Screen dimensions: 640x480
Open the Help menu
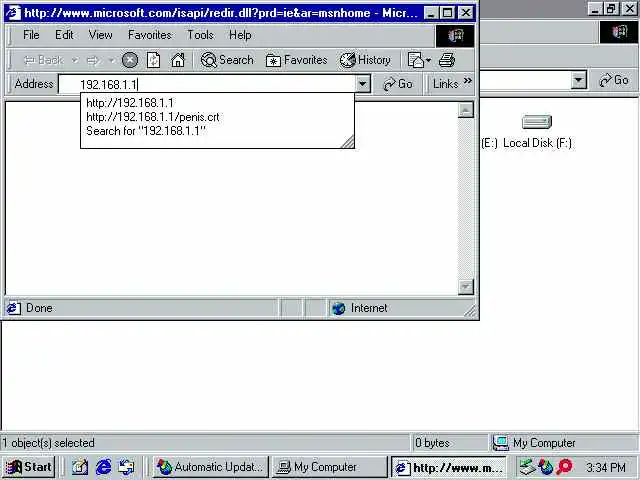pos(240,35)
